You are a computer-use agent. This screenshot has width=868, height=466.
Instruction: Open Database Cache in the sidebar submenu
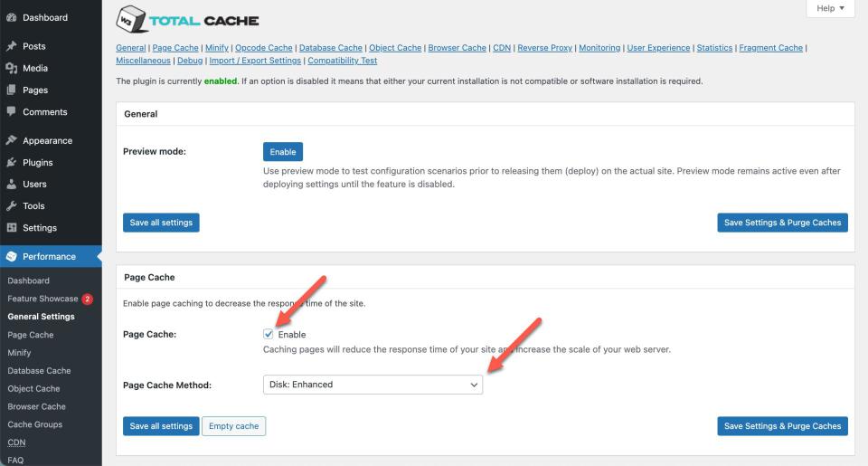pos(39,370)
